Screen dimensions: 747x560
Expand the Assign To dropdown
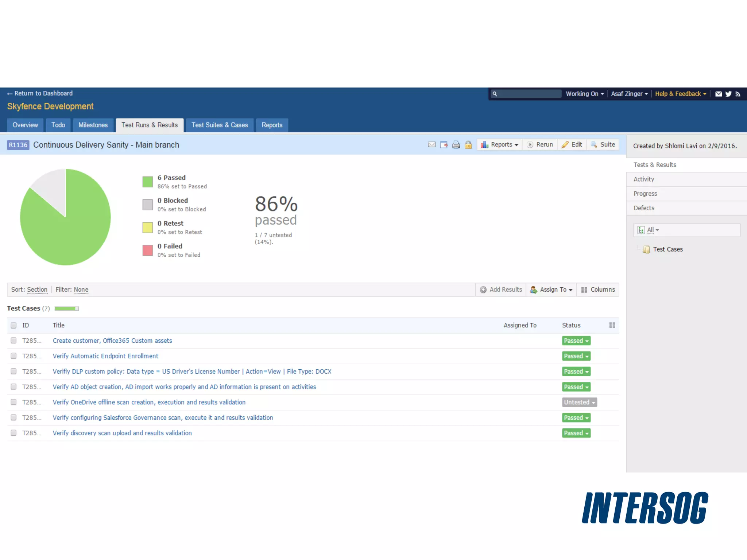(551, 289)
